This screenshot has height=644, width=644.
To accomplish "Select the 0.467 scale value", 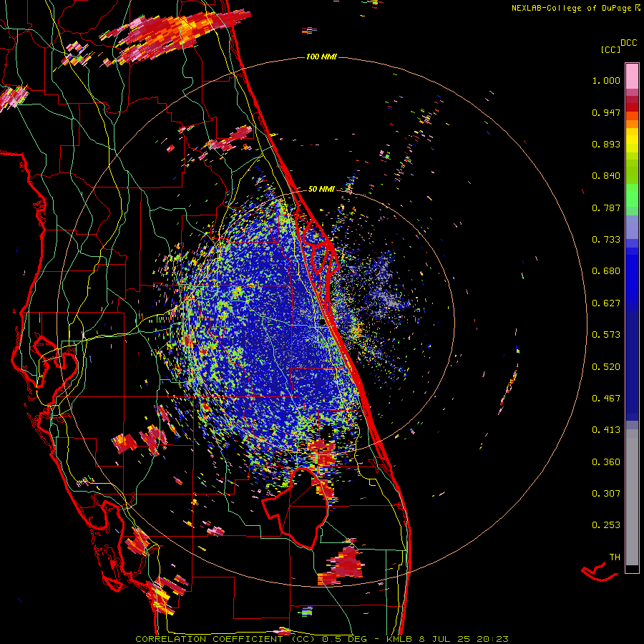I will (606, 399).
